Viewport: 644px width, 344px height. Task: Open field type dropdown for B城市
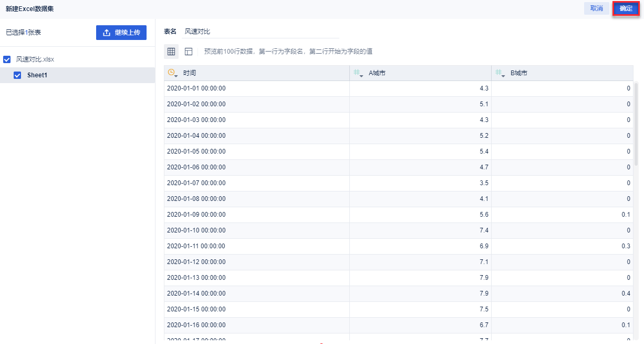504,76
